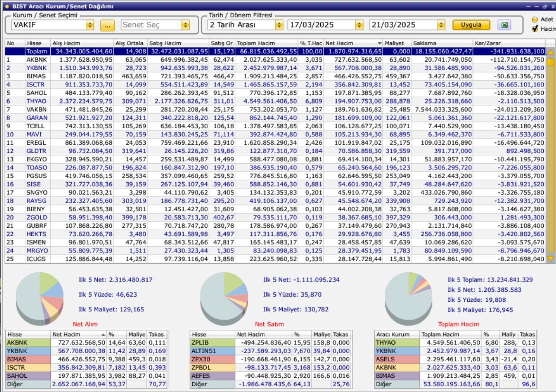The width and height of the screenshot is (556, 392).
Task: Sort main table by Kar/Zarar column
Action: click(509, 43)
